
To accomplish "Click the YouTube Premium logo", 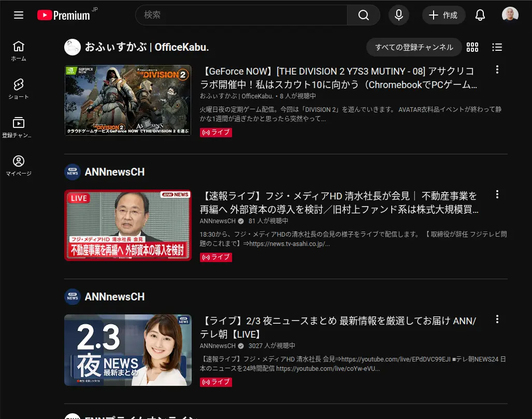I will [x=64, y=15].
